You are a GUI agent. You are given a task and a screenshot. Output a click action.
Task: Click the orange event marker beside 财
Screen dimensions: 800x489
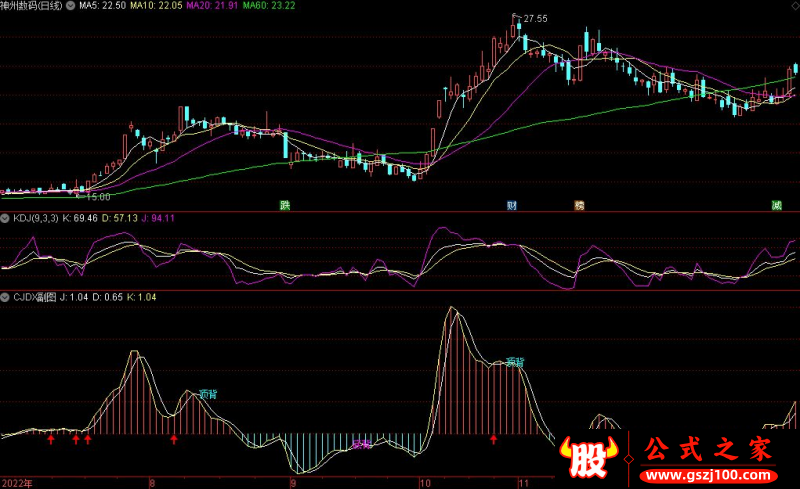pyautogui.click(x=578, y=206)
